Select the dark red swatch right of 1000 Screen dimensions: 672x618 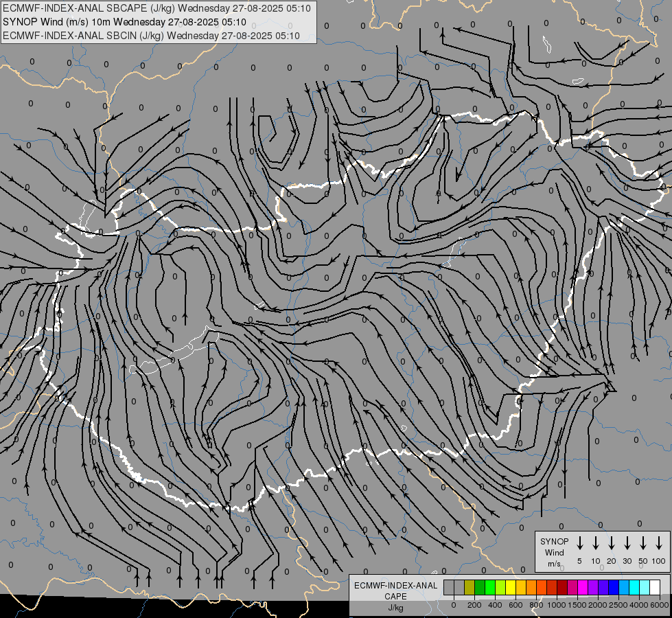(562, 587)
